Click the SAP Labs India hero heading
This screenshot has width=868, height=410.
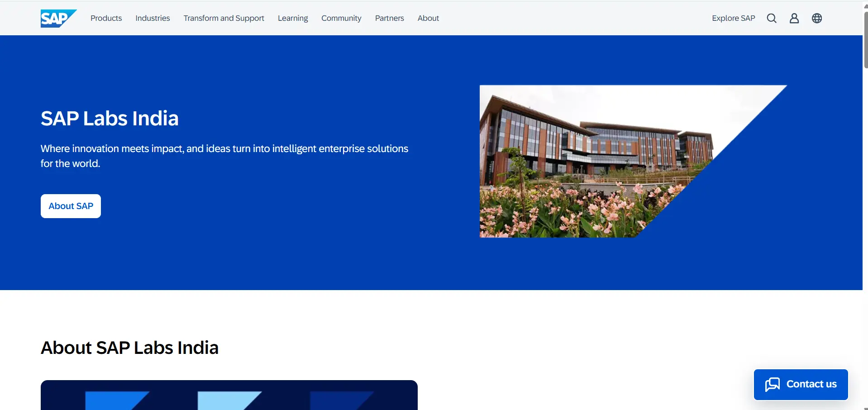point(110,119)
